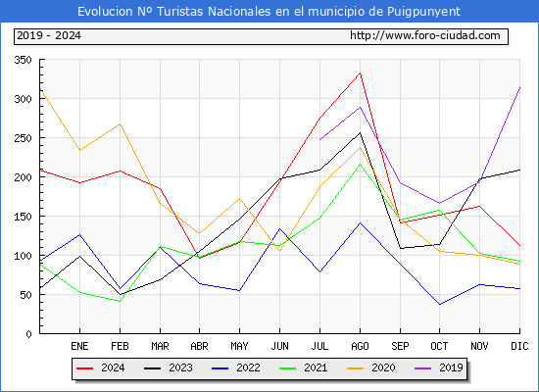The height and width of the screenshot is (392, 539).
Task: Click the 350 value on the y-axis
Action: click(24, 60)
